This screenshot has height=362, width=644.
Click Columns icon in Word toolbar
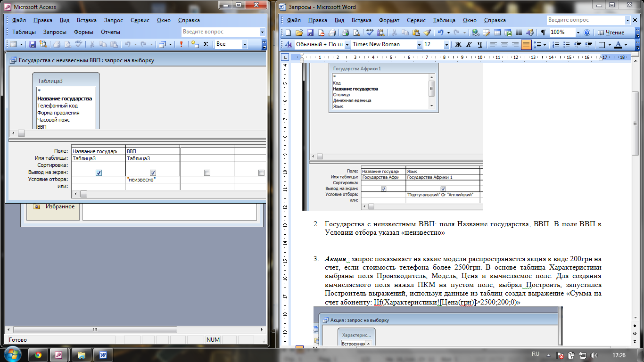tap(519, 33)
